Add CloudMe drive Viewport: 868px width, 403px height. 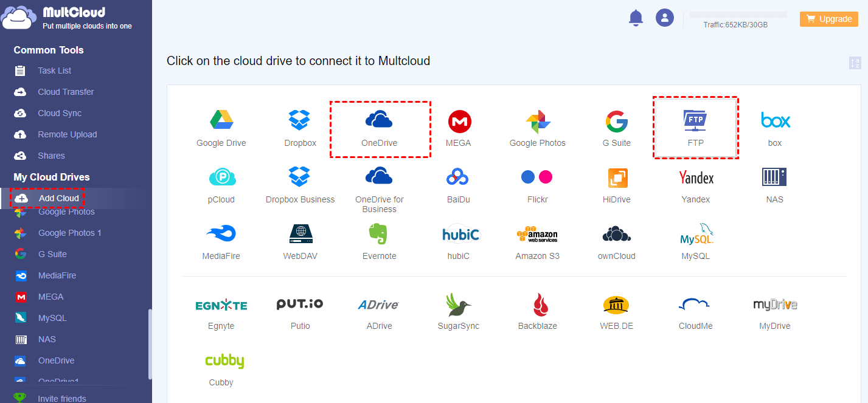coord(695,305)
